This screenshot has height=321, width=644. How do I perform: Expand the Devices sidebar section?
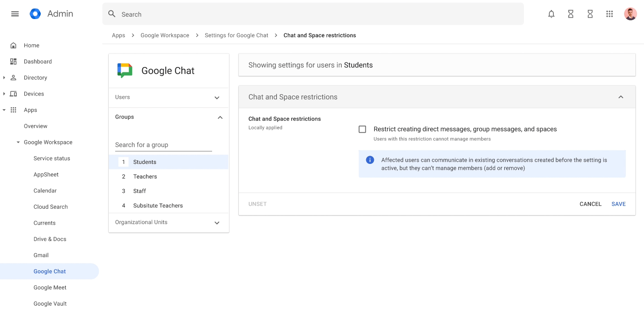(4, 94)
